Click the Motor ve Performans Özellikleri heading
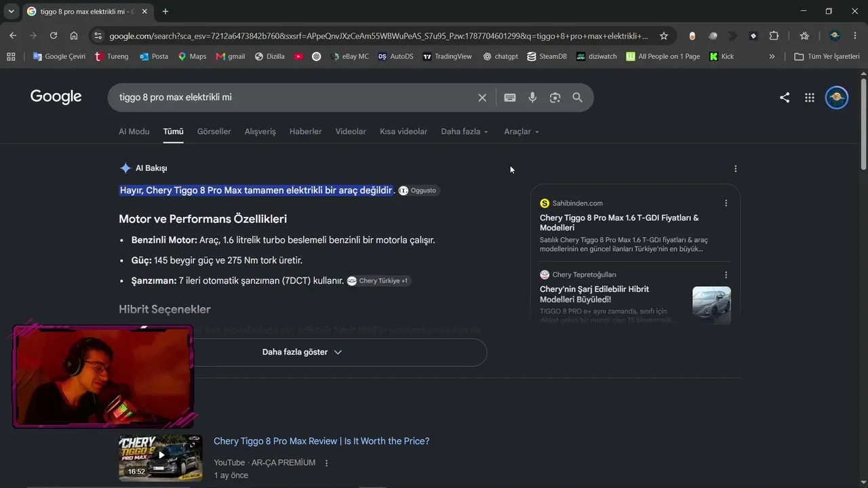The height and width of the screenshot is (488, 868). tap(203, 219)
